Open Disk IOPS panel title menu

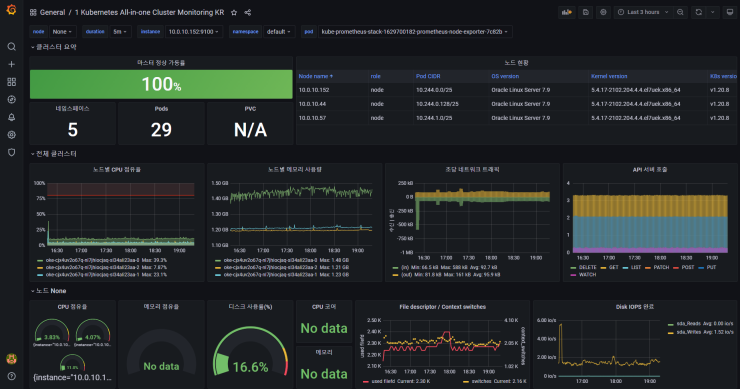tap(635, 307)
